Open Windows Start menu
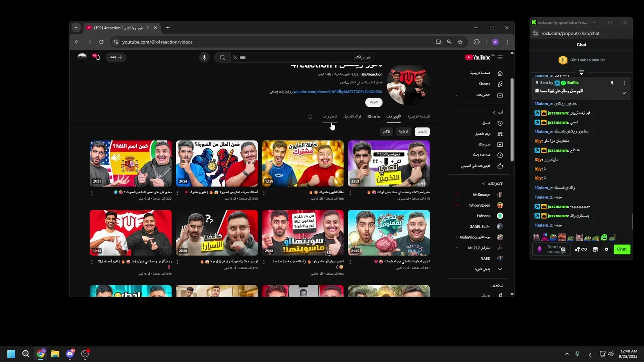This screenshot has width=644, height=362. click(11, 354)
